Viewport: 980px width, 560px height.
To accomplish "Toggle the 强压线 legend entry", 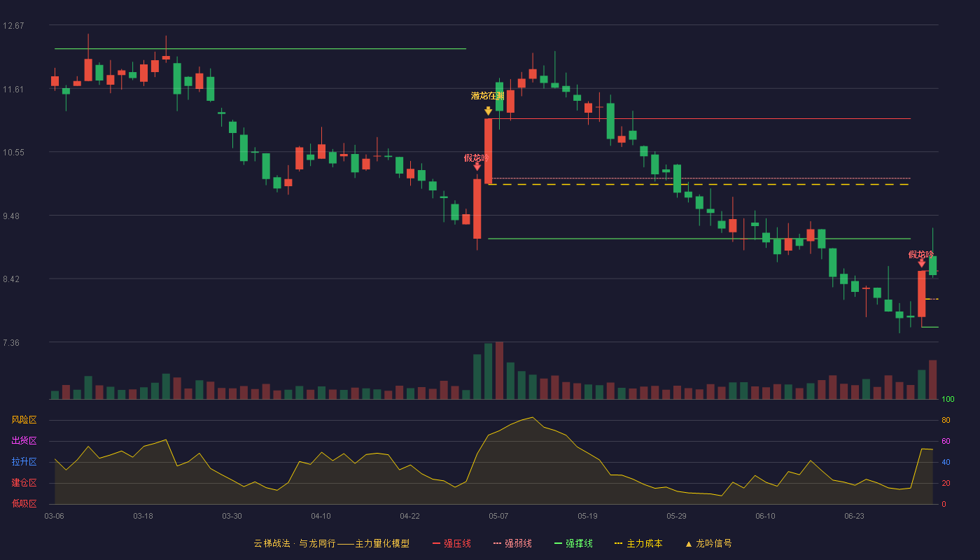I will pyautogui.click(x=451, y=544).
